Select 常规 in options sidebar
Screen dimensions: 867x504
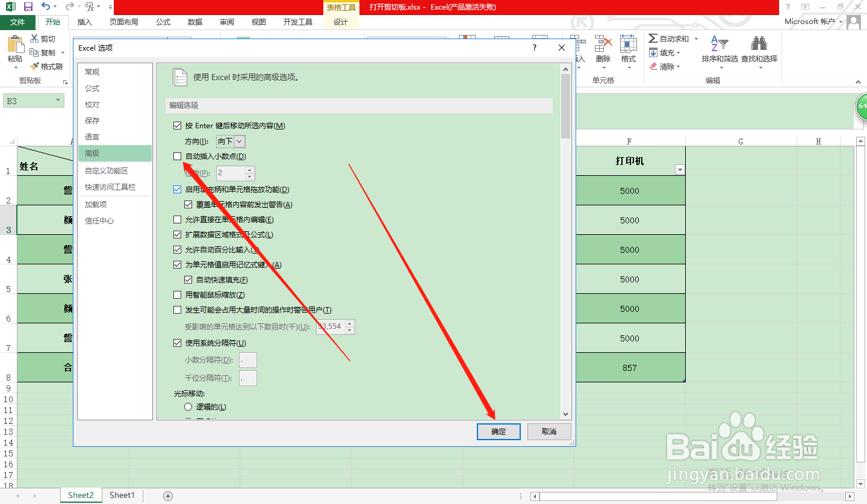pos(115,72)
